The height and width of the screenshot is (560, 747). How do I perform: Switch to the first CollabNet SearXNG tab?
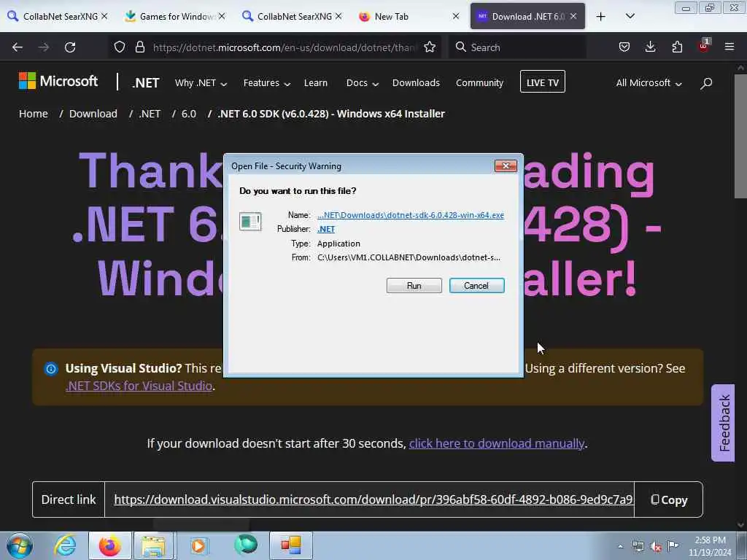coord(53,17)
